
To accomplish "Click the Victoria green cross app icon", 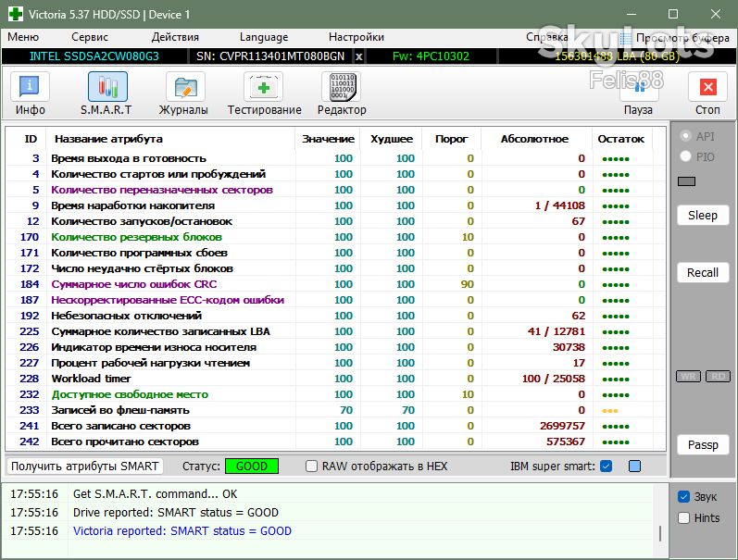I will pyautogui.click(x=16, y=14).
